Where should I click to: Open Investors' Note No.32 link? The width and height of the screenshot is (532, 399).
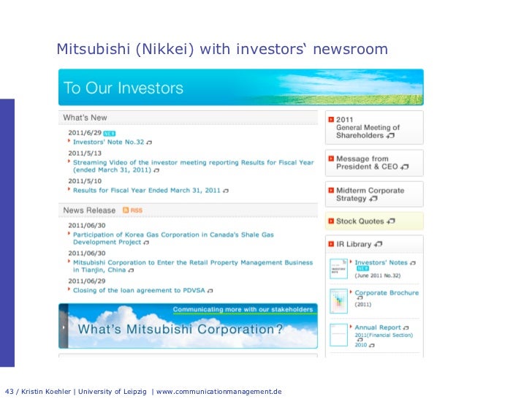click(x=109, y=142)
